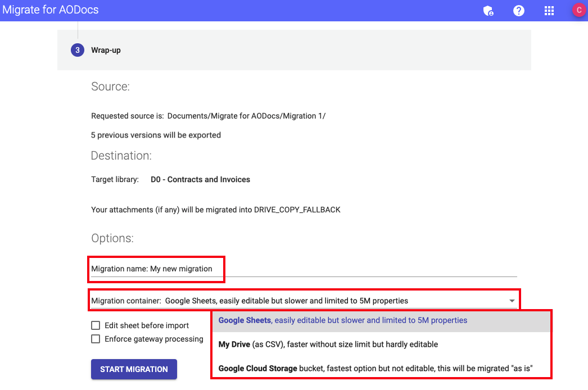Image resolution: width=588 pixels, height=390 pixels.
Task: Enable Enforce gateway processing checkbox
Action: click(x=96, y=339)
